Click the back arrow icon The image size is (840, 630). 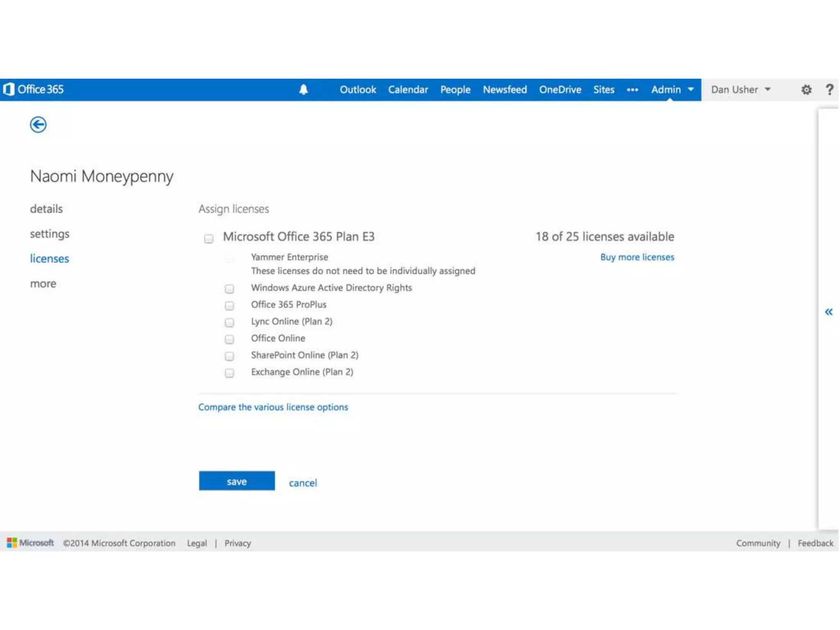tap(38, 125)
